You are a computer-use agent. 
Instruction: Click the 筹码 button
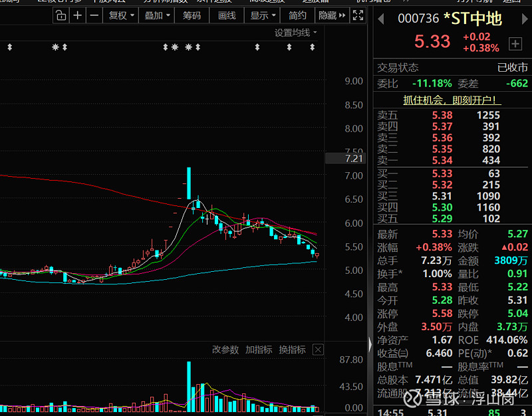(x=192, y=15)
